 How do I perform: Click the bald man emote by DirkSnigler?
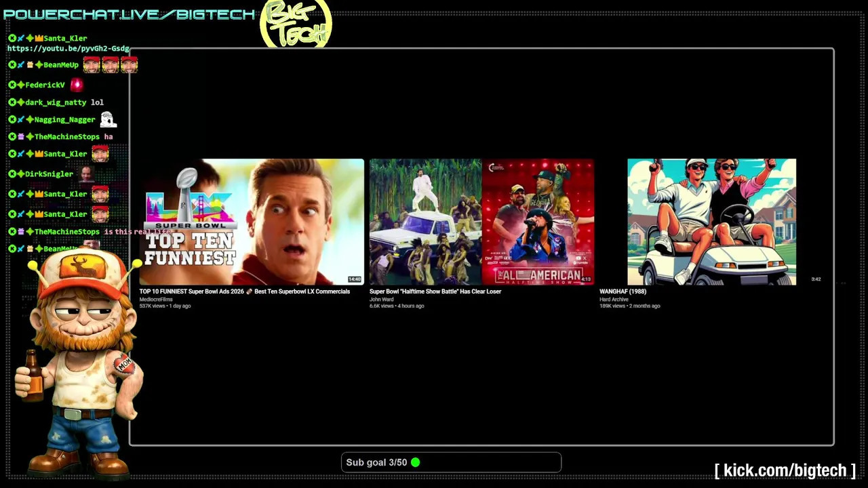pos(86,174)
